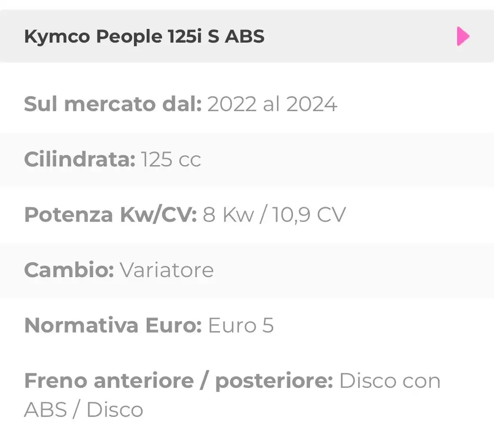Select the 'ABS / Disco' second line text

(x=84, y=410)
